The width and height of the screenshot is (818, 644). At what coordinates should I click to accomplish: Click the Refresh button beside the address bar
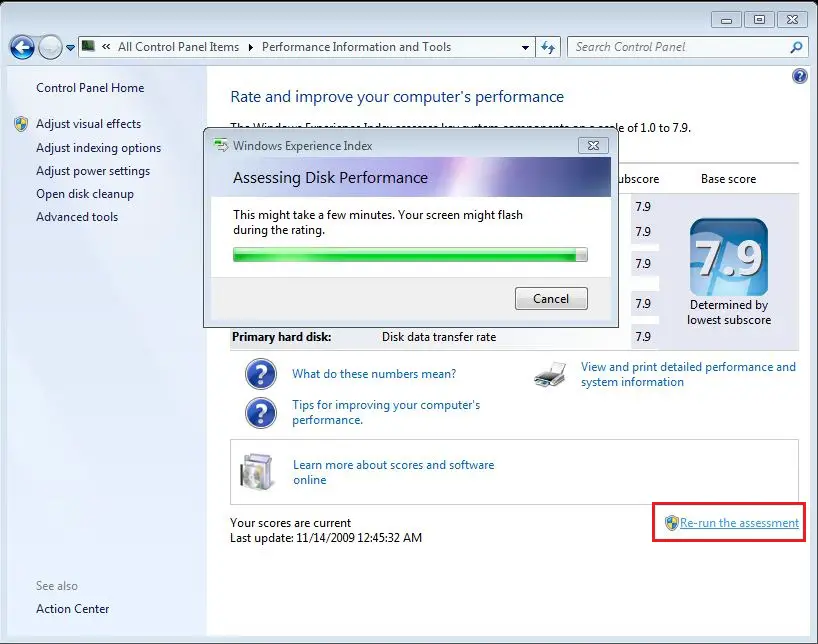[x=548, y=47]
